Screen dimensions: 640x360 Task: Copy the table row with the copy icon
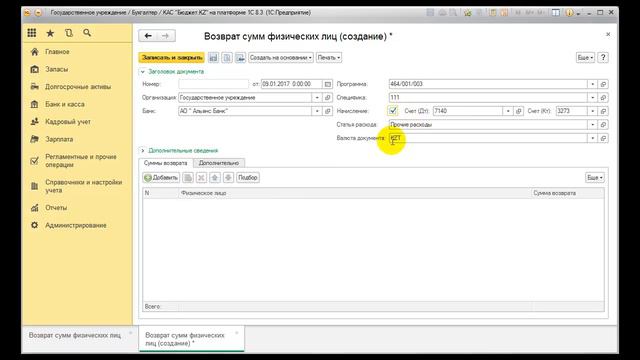pos(188,178)
